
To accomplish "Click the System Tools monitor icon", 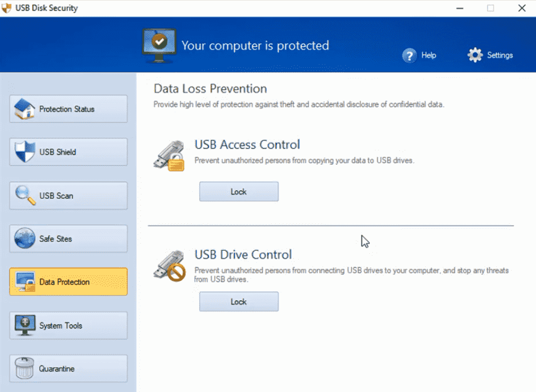I will (25, 325).
